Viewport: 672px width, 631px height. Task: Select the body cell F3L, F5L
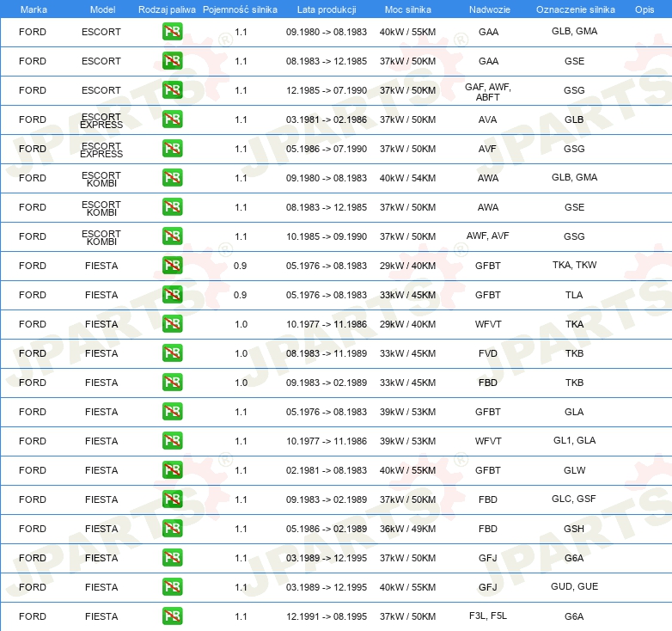(488, 616)
